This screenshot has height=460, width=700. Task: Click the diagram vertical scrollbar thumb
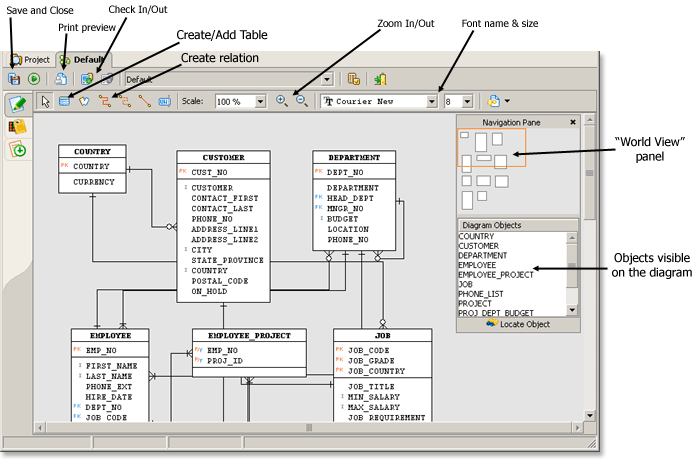[589, 173]
